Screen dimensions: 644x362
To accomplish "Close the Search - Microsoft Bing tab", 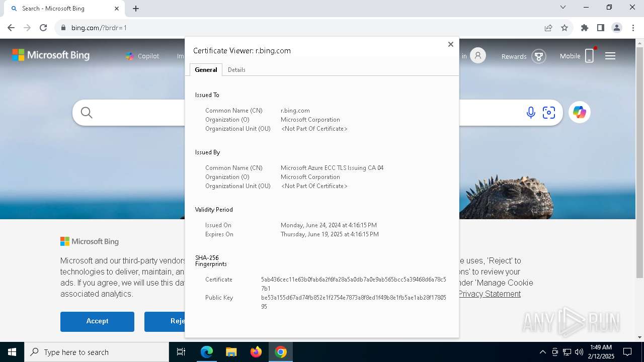I will coord(117,9).
